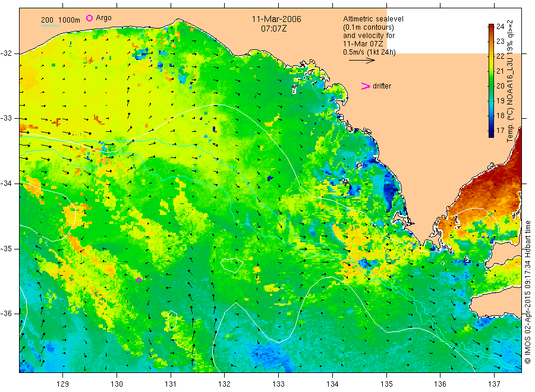
Task: Click the small closed sea-level contour near 131°E, 36°S
Action: click(x=172, y=320)
